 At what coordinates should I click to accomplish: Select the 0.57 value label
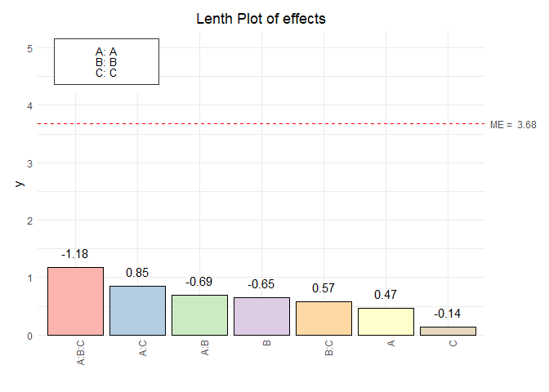click(x=324, y=288)
